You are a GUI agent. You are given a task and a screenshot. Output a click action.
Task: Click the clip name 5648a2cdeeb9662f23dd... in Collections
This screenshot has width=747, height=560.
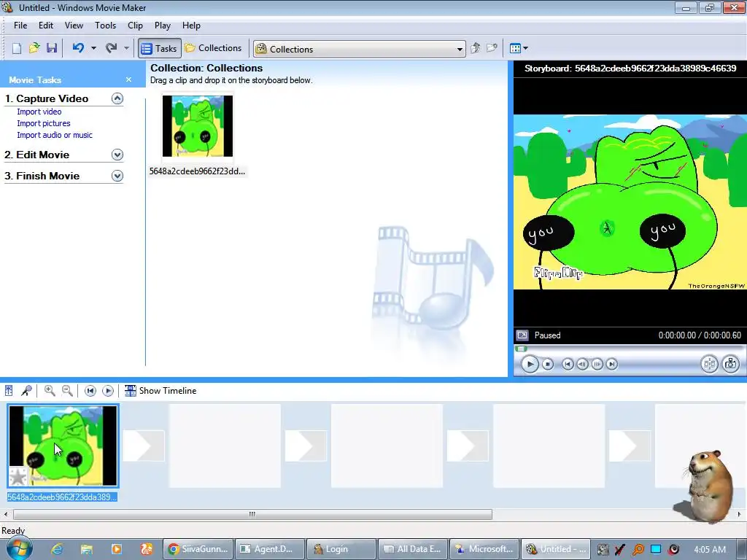(x=197, y=171)
